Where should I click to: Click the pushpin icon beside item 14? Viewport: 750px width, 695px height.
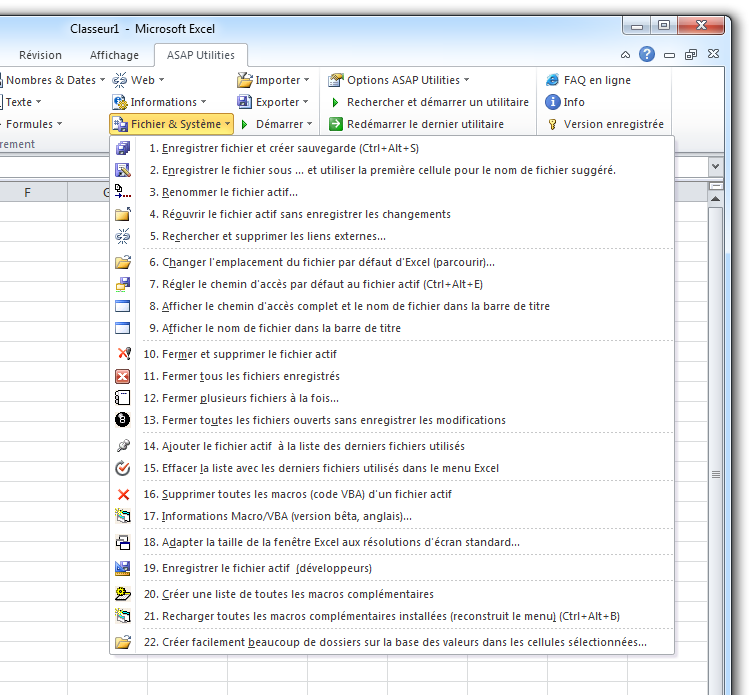point(123,446)
